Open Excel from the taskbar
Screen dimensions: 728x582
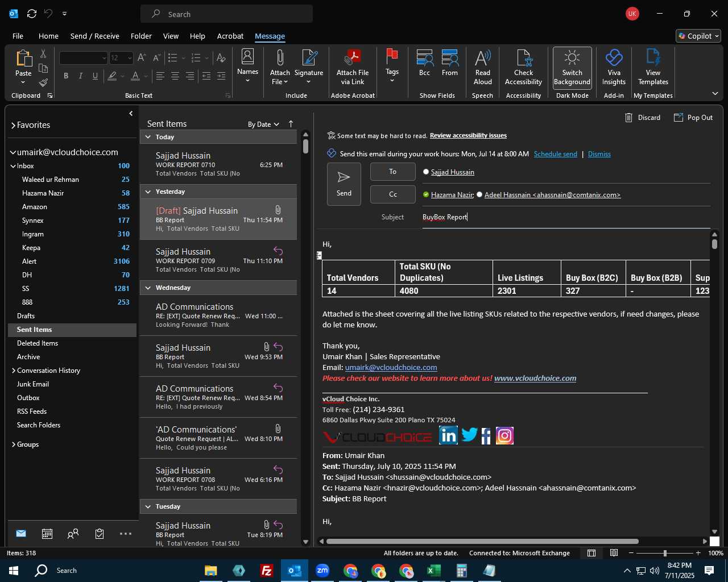pos(433,571)
